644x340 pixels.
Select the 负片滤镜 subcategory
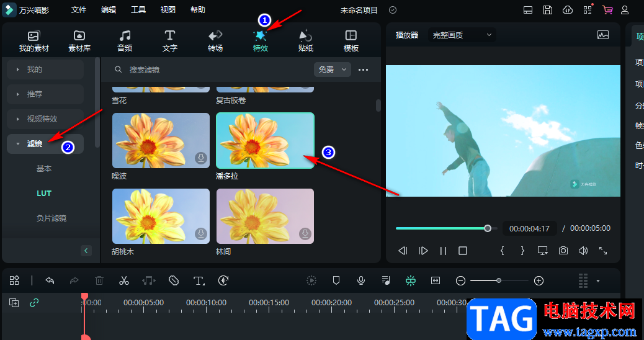coord(51,218)
